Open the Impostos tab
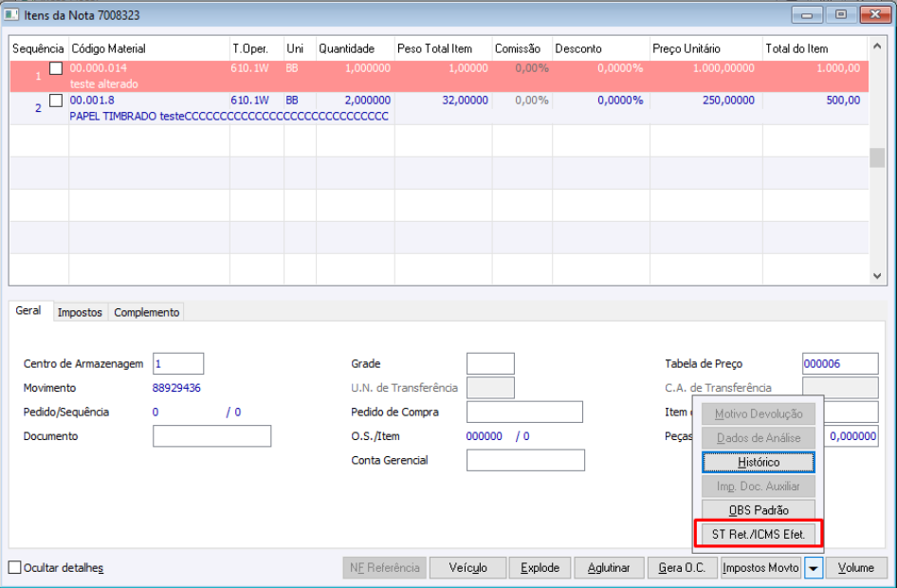Image resolution: width=897 pixels, height=588 pixels. [80, 312]
